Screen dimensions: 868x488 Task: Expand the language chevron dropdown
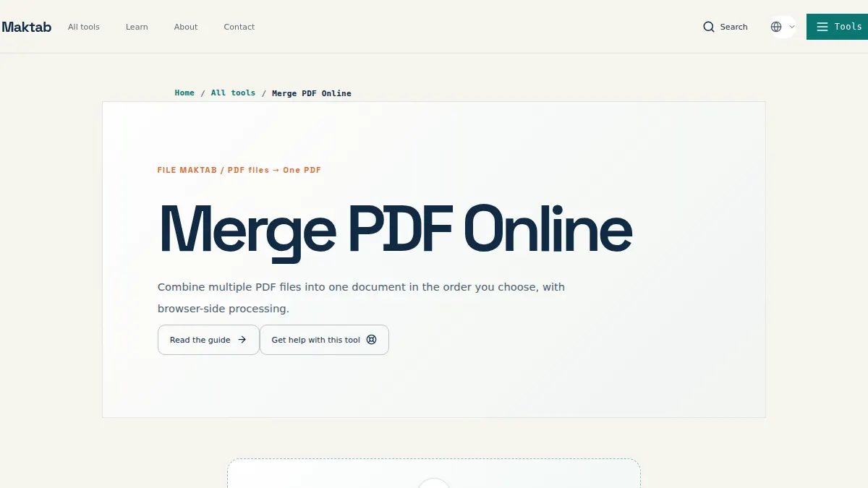click(x=791, y=27)
